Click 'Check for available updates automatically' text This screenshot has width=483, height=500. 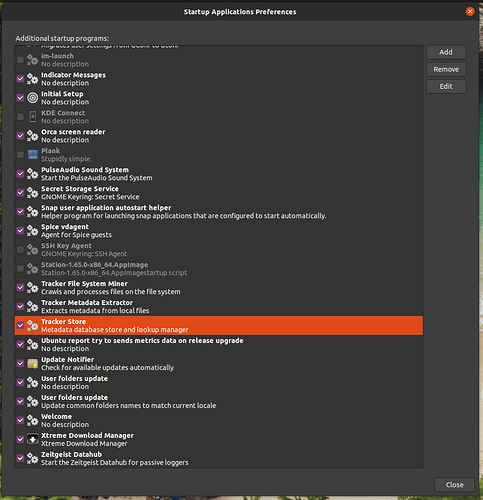tap(107, 368)
